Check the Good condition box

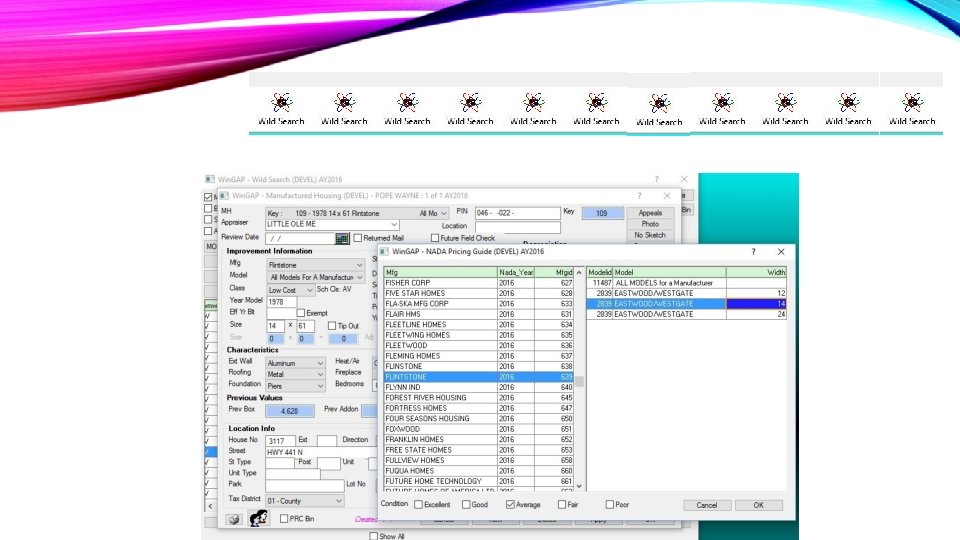466,504
